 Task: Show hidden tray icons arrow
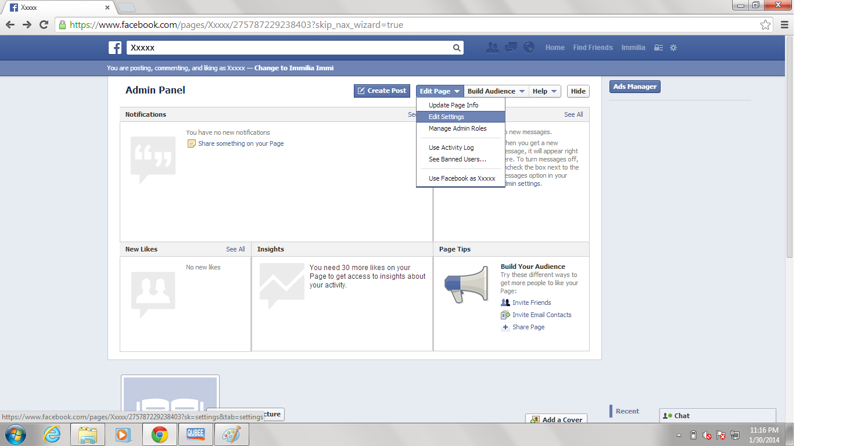(x=679, y=435)
